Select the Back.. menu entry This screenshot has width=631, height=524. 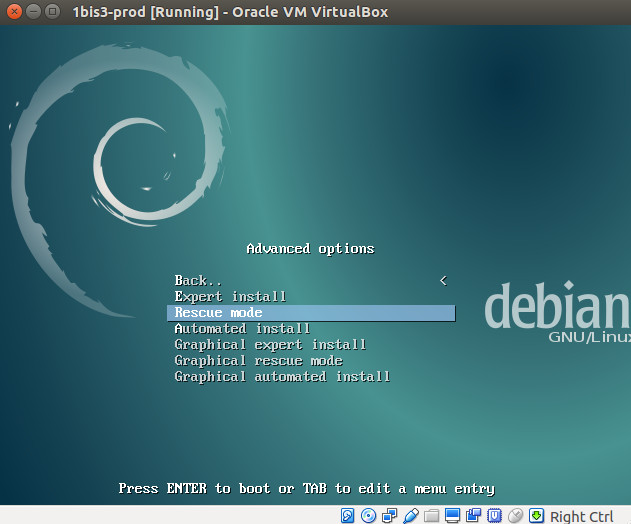point(198,280)
